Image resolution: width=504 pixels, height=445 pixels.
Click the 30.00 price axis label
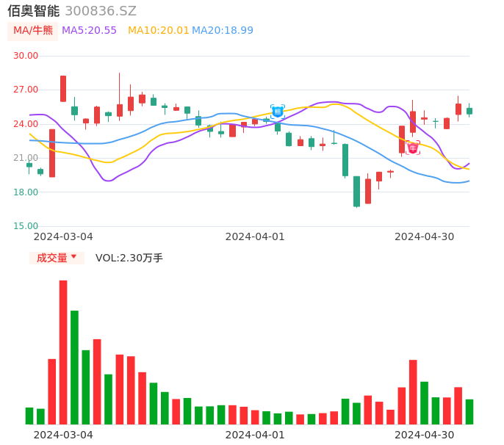(26, 56)
